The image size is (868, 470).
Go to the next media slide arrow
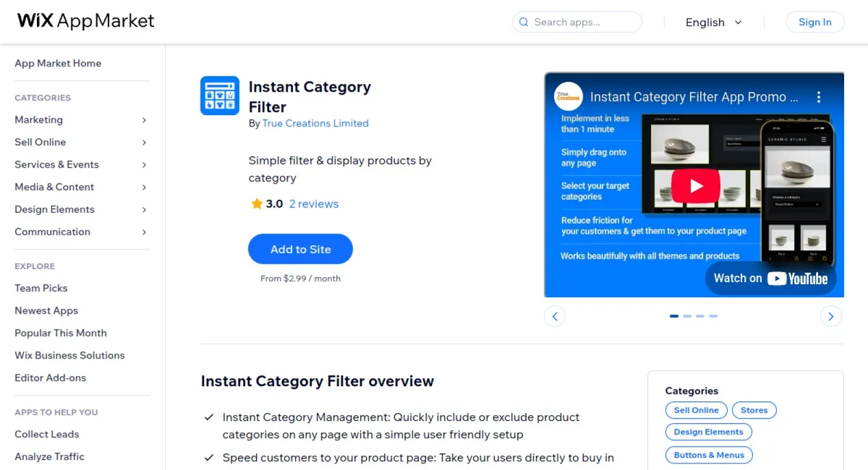point(831,316)
